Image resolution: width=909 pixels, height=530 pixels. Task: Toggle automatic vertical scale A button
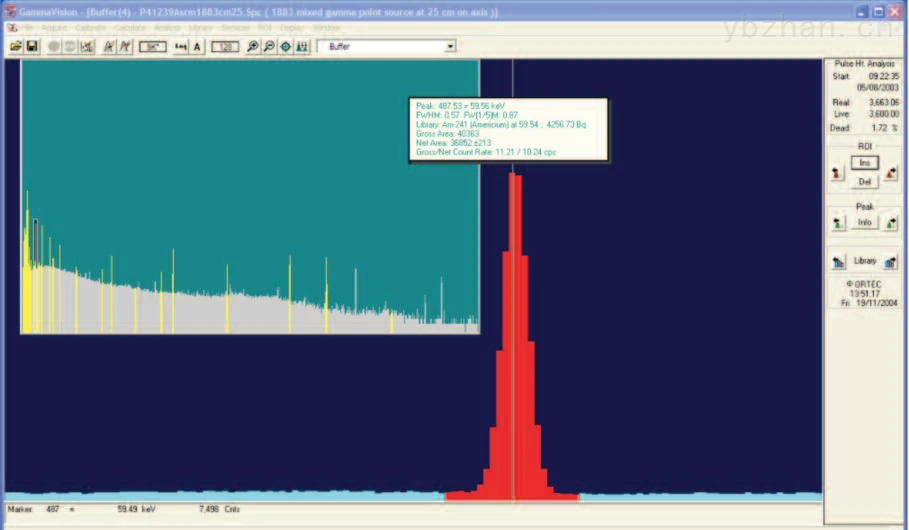(x=197, y=46)
